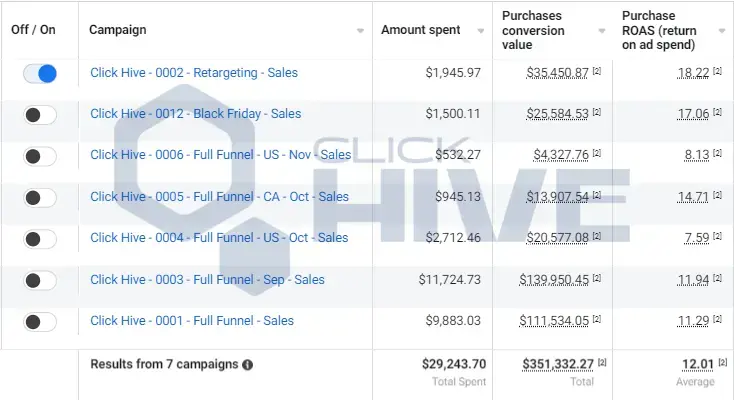The height and width of the screenshot is (400, 734).
Task: Click the $29,243.70 total spent cell
Action: click(455, 365)
